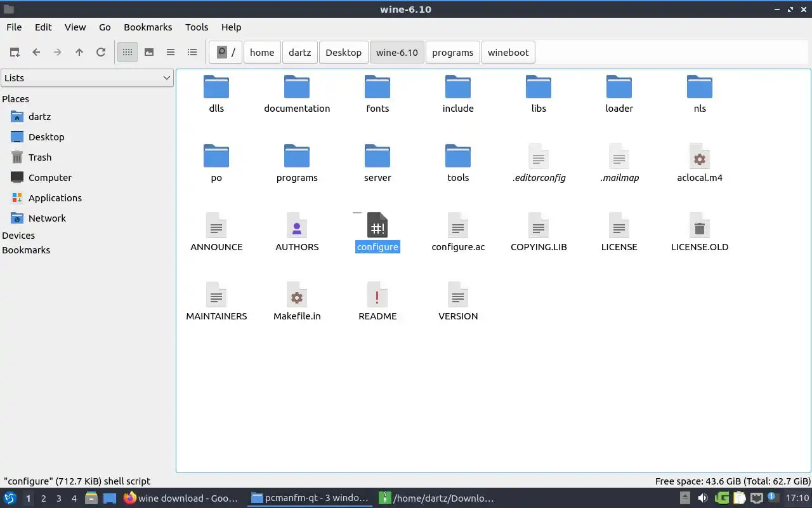Select the programs folder icon
Viewport: 812px width, 508px height.
tap(297, 156)
